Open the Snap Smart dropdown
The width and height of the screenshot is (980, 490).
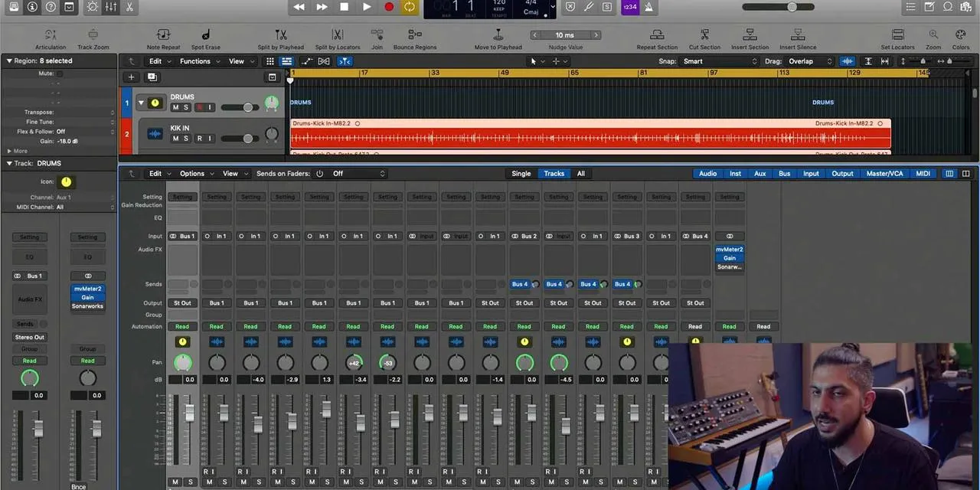point(720,61)
